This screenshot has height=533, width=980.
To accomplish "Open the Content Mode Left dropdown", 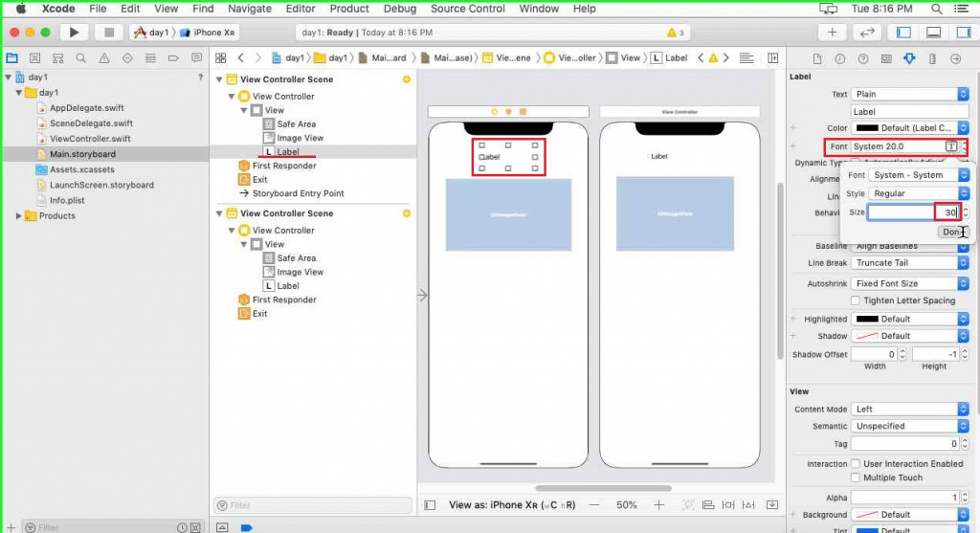I will point(910,410).
